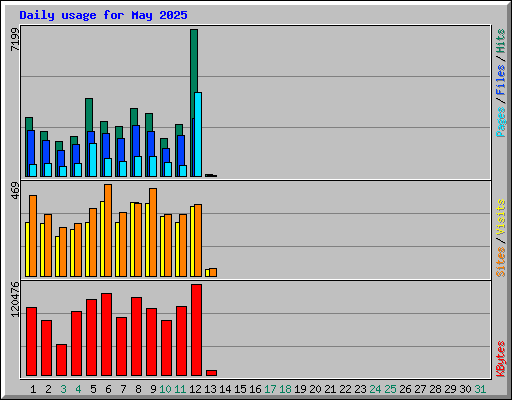
Task: Click the blue Files bar for day 11
Action: pyautogui.click(x=181, y=150)
